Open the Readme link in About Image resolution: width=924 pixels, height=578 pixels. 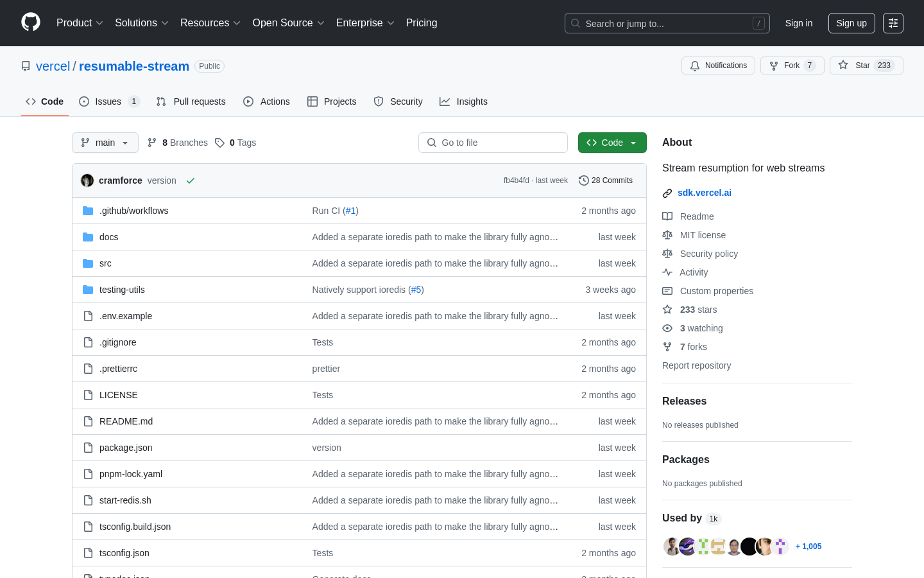(689, 216)
